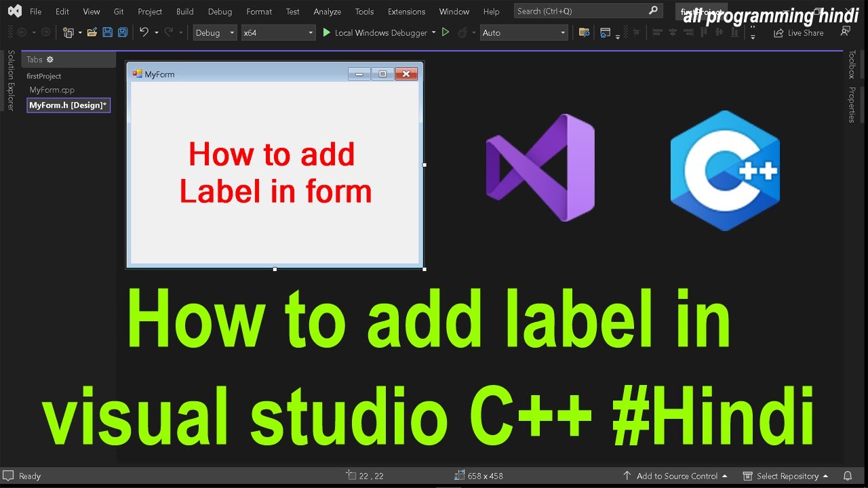Expand the Hot Reload dropdown arrow

[473, 33]
